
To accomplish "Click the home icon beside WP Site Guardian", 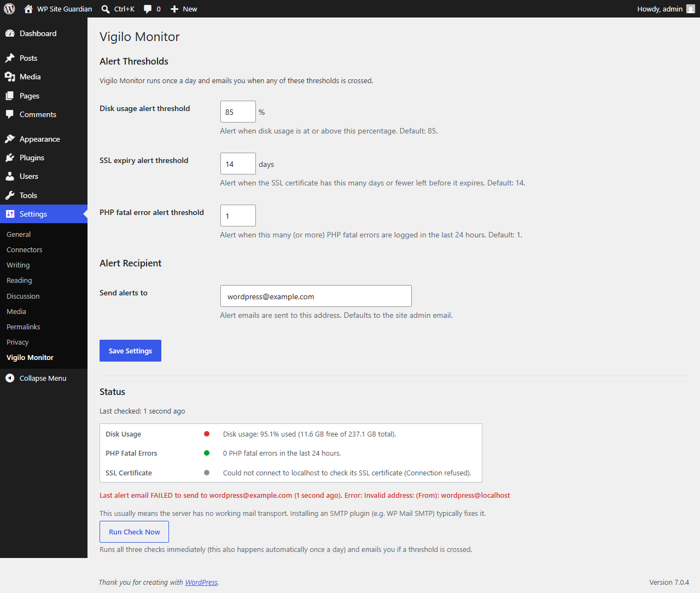I will point(28,9).
